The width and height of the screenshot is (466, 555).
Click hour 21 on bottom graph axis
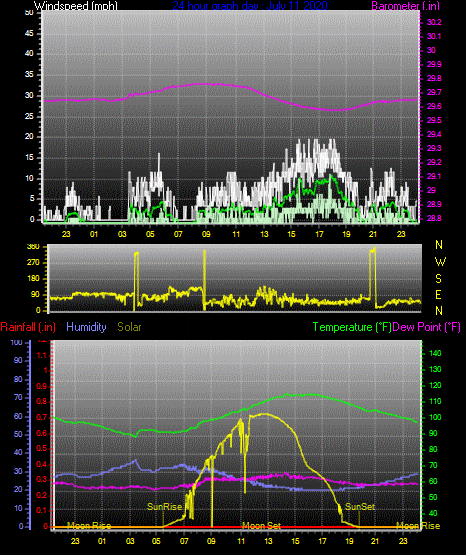point(375,541)
